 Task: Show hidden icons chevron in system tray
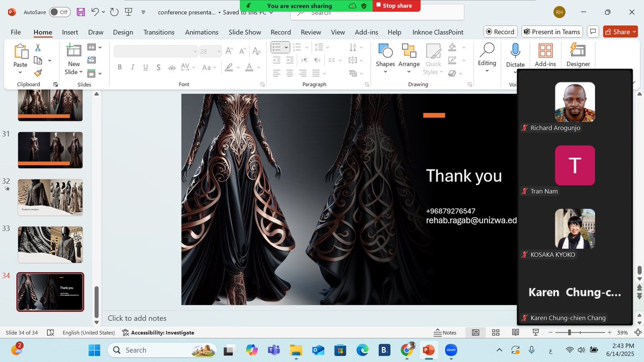499,350
